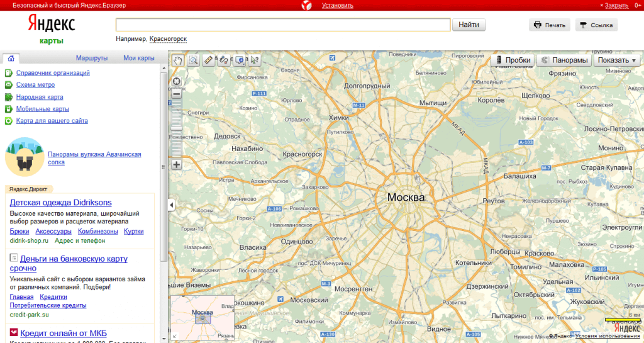
Task: Zoom out with the minus button
Action: click(x=177, y=93)
